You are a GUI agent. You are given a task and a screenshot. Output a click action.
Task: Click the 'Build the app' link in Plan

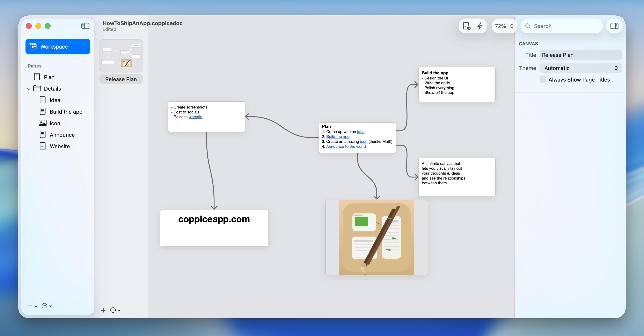(x=338, y=136)
